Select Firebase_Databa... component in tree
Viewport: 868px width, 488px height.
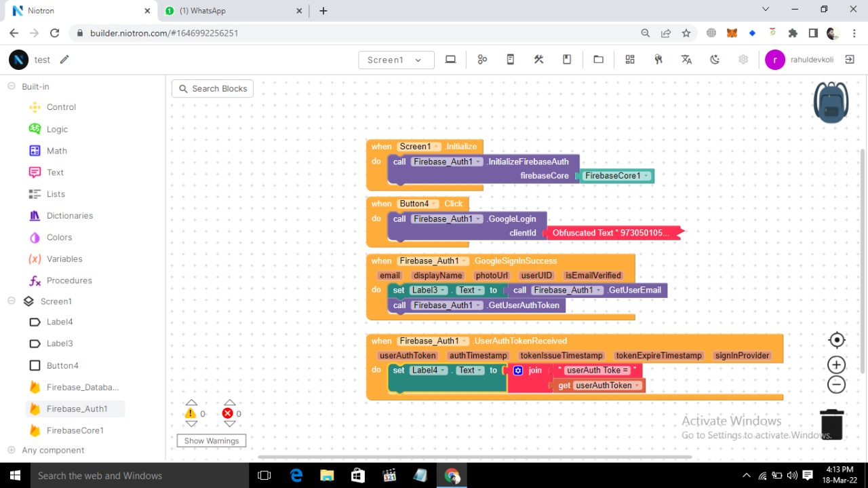[82, 387]
